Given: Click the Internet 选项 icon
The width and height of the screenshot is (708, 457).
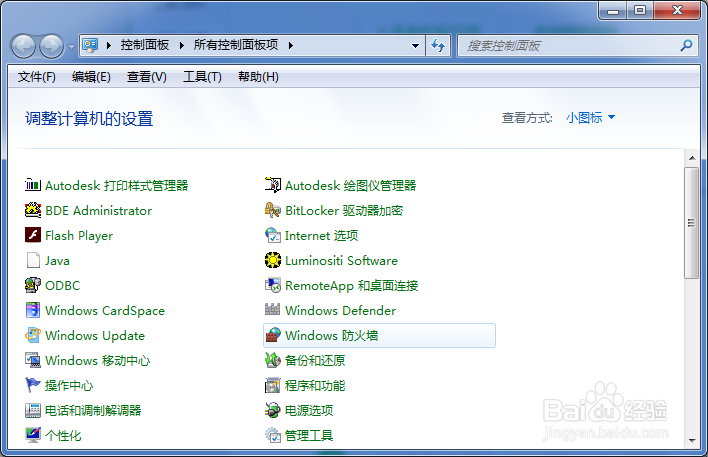Looking at the screenshot, I should [x=272, y=235].
